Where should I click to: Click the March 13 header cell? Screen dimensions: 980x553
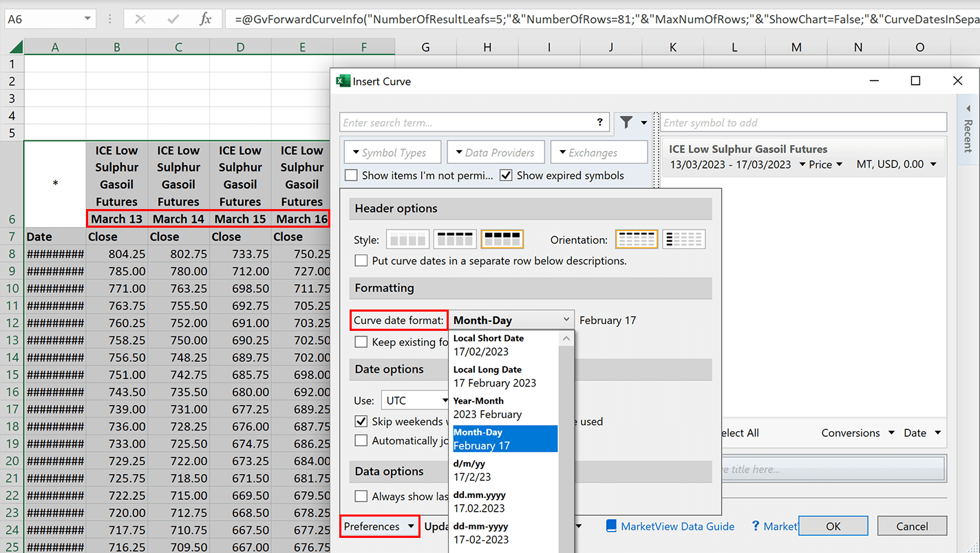coord(117,219)
